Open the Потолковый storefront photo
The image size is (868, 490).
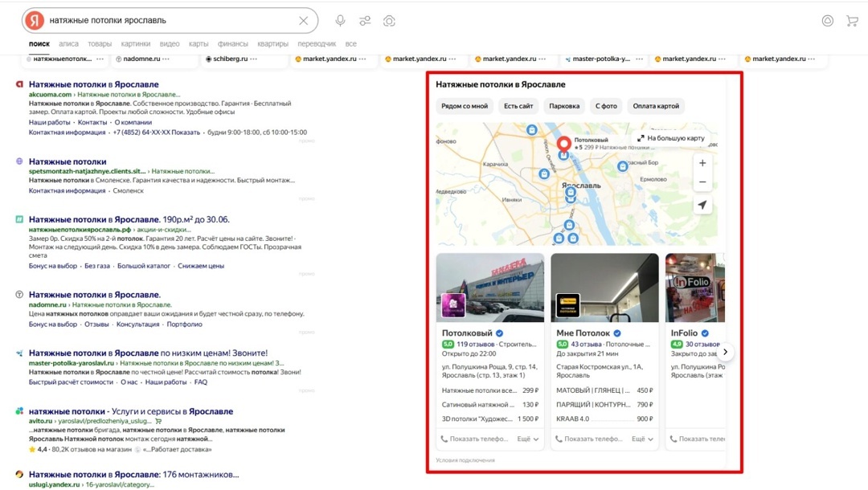pos(490,288)
